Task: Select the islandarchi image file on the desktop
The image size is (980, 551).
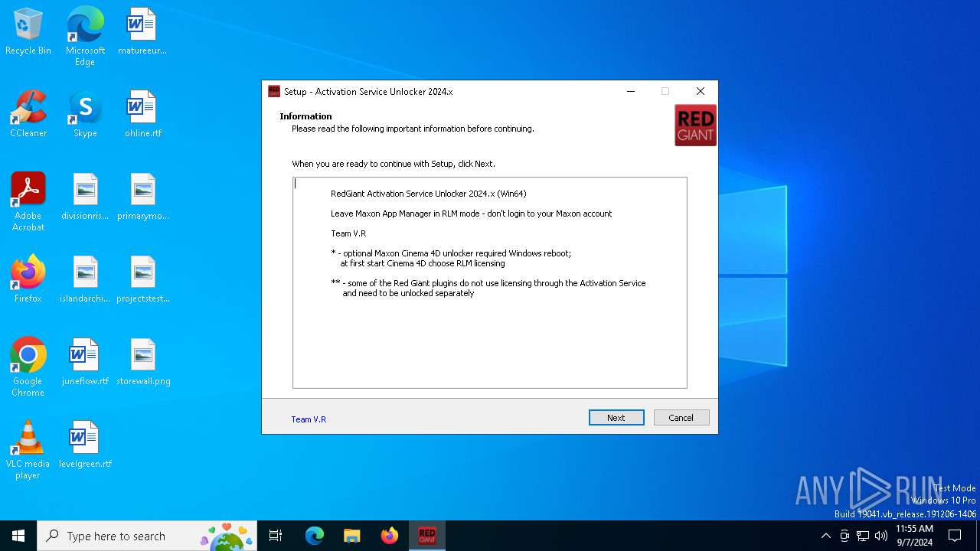Action: [85, 280]
